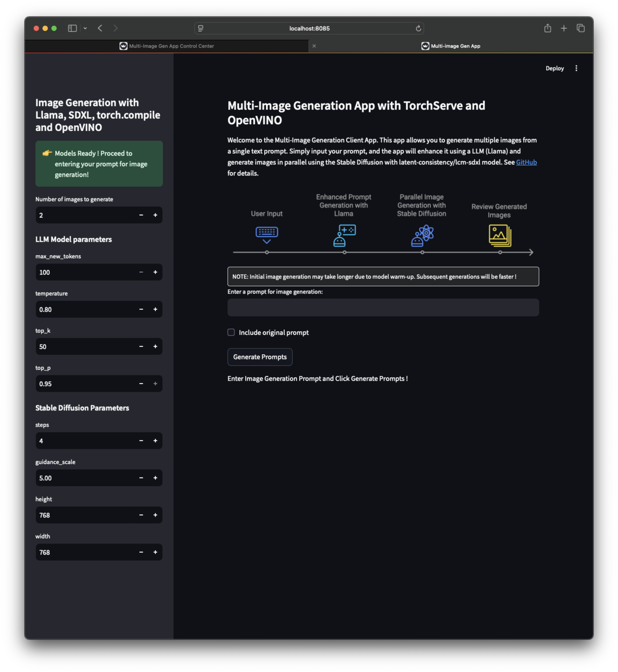Show tab overview icon
This screenshot has width=618, height=672.
point(581,28)
